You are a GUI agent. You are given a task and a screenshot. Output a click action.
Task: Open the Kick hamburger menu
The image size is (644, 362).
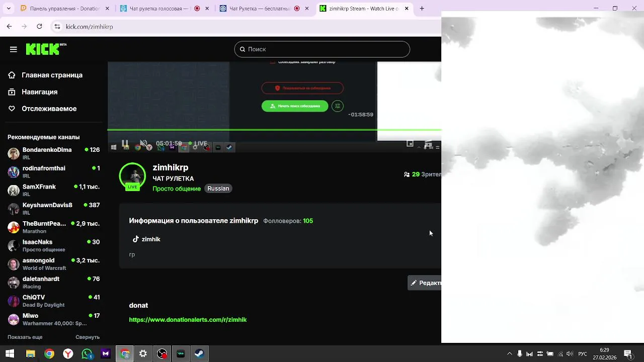(14, 49)
